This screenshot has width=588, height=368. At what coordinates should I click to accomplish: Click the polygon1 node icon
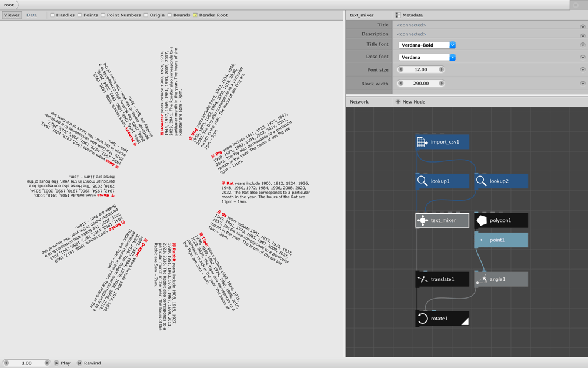tap(482, 220)
